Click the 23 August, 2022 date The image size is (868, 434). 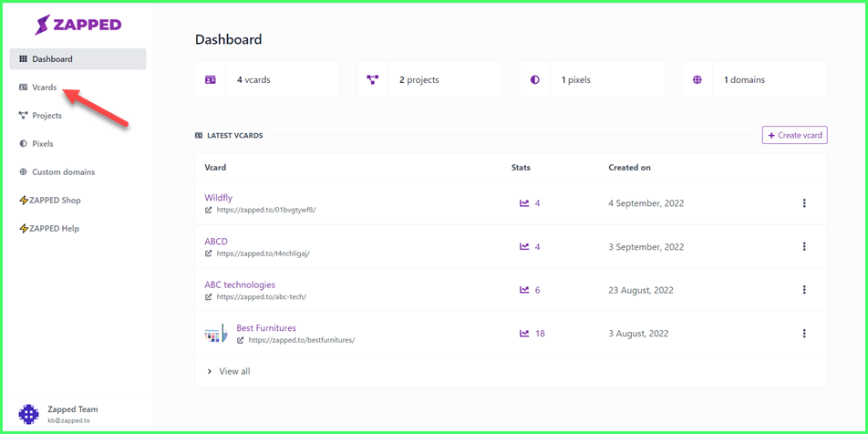[641, 290]
